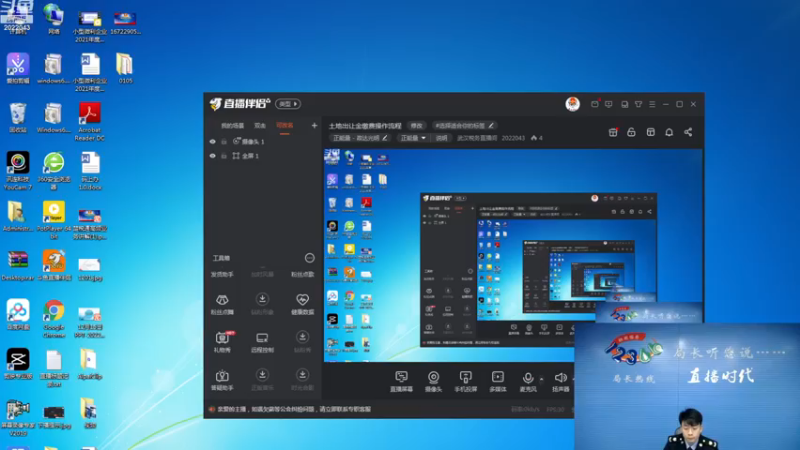Click the 修改 button beside the title

(x=416, y=126)
